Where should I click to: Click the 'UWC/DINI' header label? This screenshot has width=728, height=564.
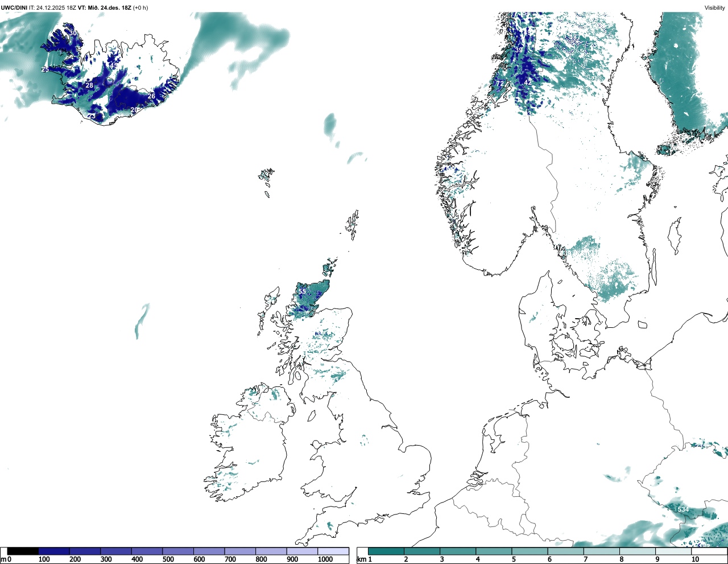click(14, 8)
